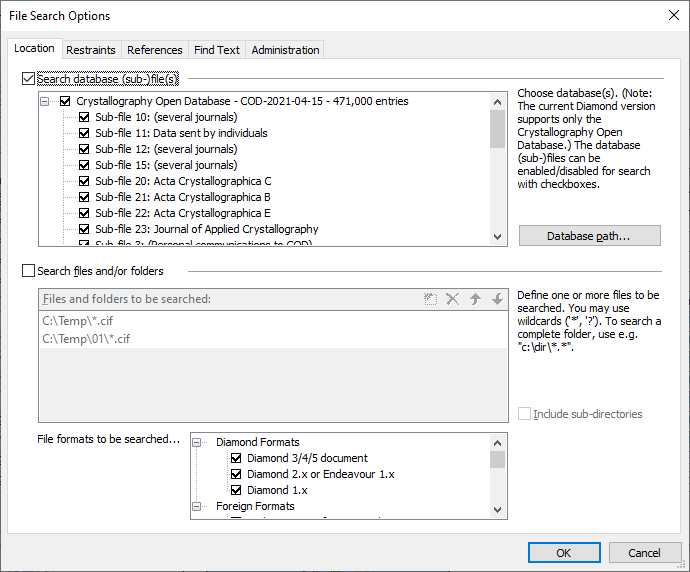Viewport: 690px width, 572px height.
Task: Open the Find Text tab
Action: pyautogui.click(x=217, y=50)
